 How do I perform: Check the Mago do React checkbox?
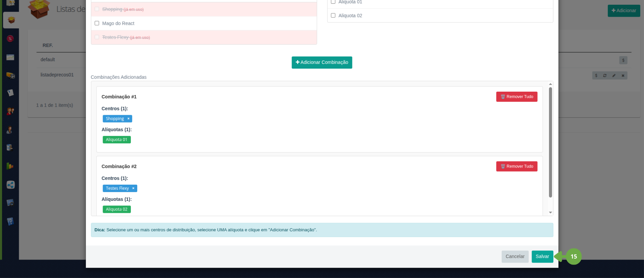coord(97,23)
